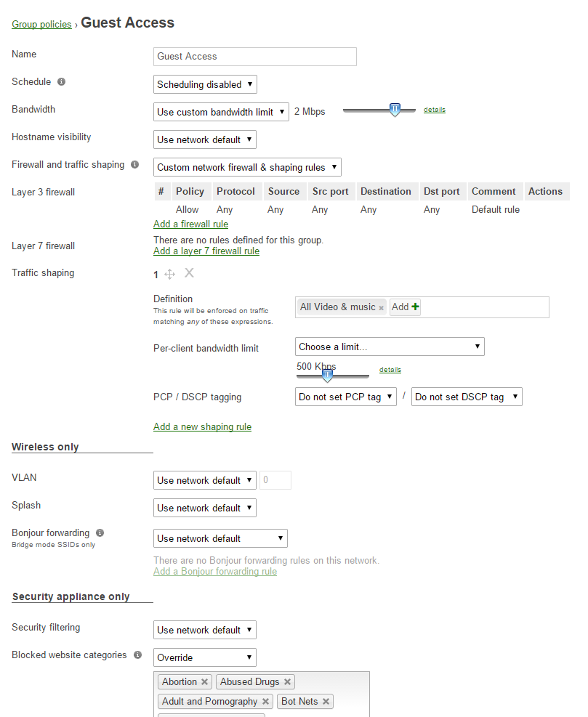Click the green plus Add icon in Definition

[416, 307]
